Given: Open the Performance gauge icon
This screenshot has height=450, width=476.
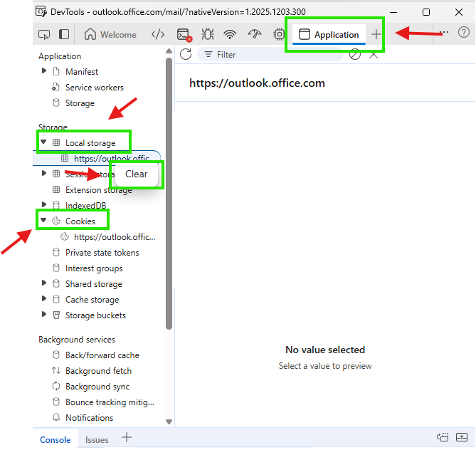Looking at the screenshot, I should [x=255, y=34].
